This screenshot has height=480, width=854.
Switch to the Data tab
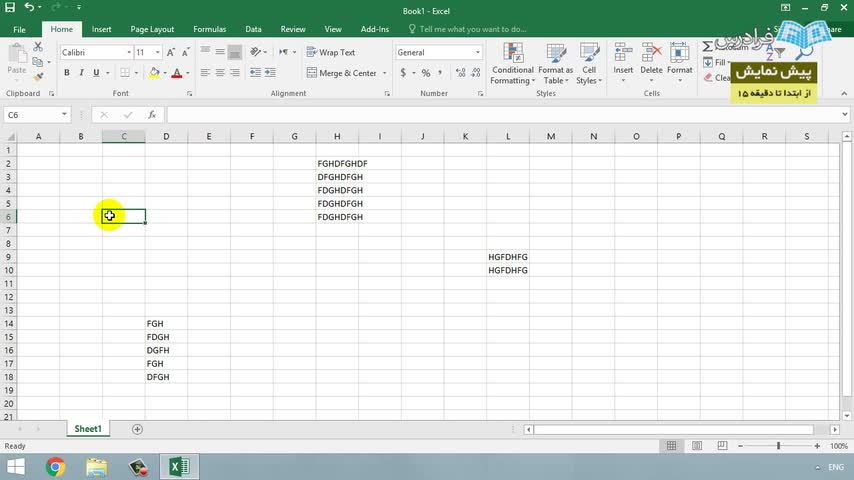(253, 29)
